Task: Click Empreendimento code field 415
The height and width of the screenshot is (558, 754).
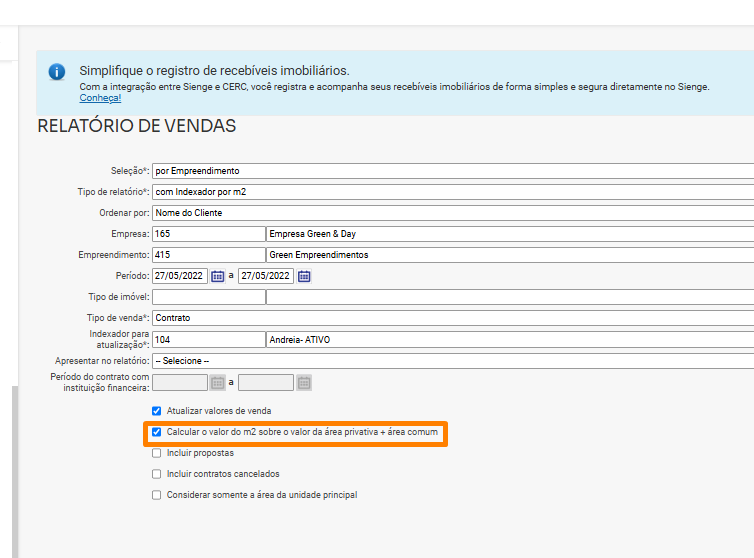Action: pyautogui.click(x=209, y=255)
